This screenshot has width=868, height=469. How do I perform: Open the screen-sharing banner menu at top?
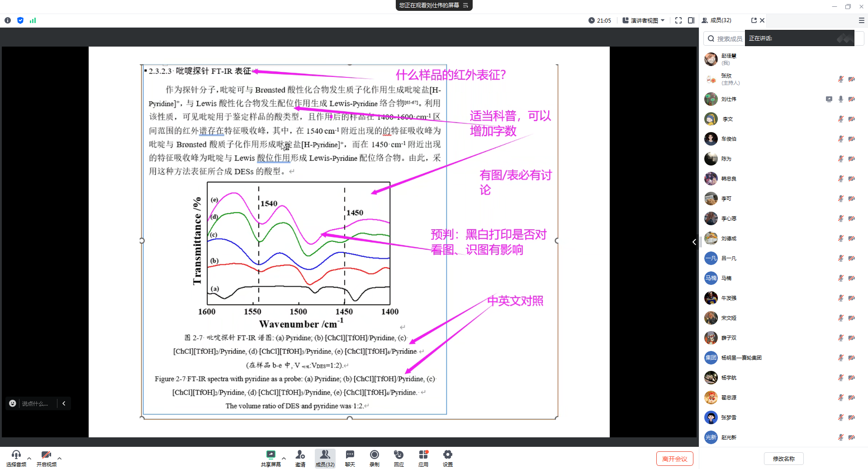point(465,5)
